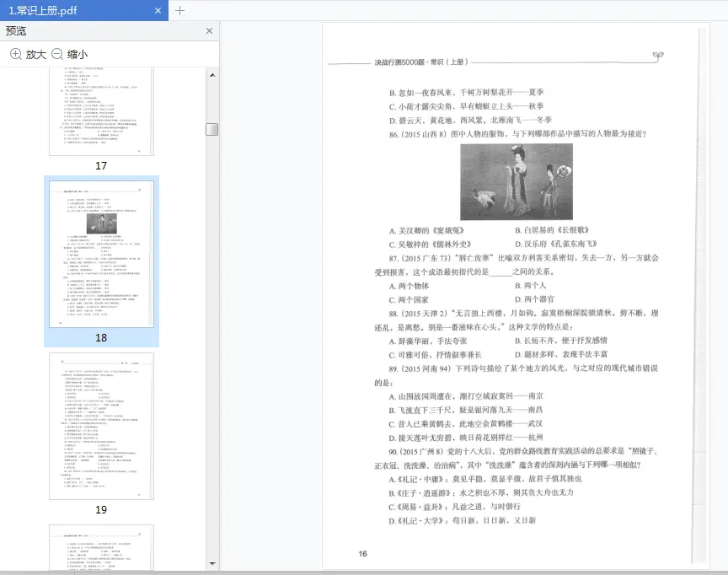Click option A 关汉卿的《窦娥冤》

[426, 230]
